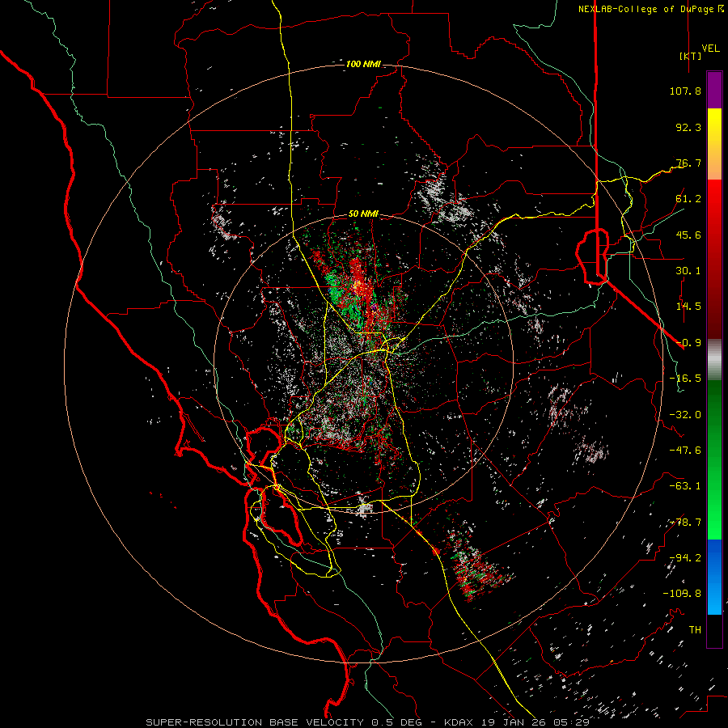Click the 61.2 legend value
The height and width of the screenshot is (728, 728).
688,199
